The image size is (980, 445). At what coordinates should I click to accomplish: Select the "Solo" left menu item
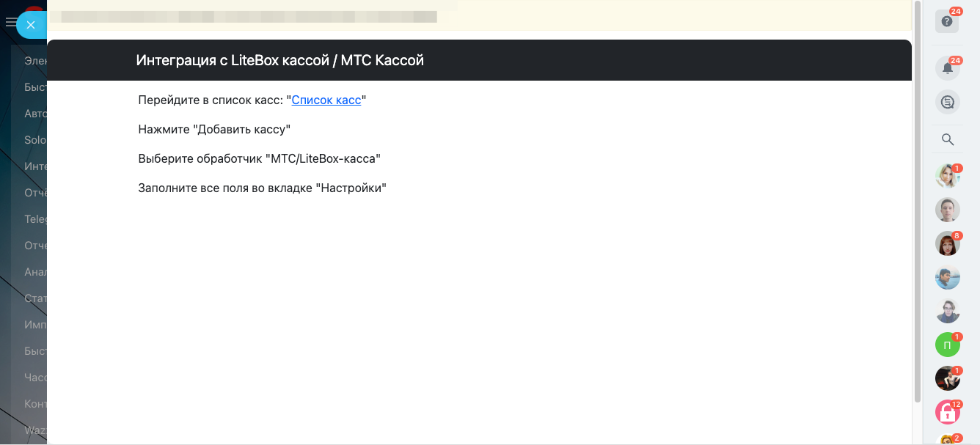35,140
